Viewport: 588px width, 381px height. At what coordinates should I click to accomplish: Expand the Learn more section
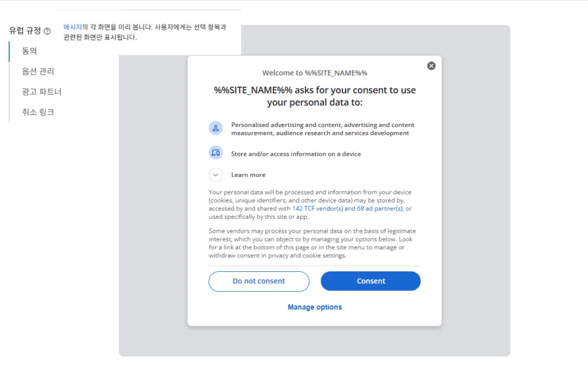point(248,175)
